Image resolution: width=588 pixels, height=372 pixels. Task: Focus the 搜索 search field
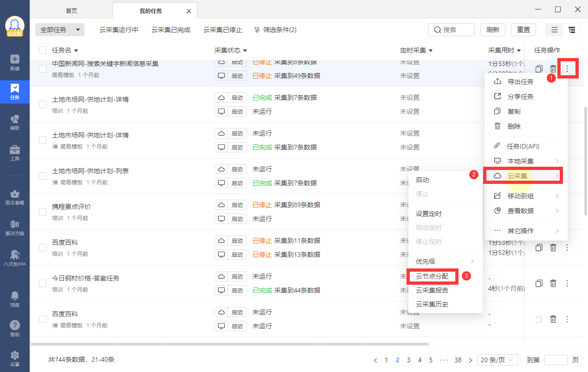(x=451, y=30)
